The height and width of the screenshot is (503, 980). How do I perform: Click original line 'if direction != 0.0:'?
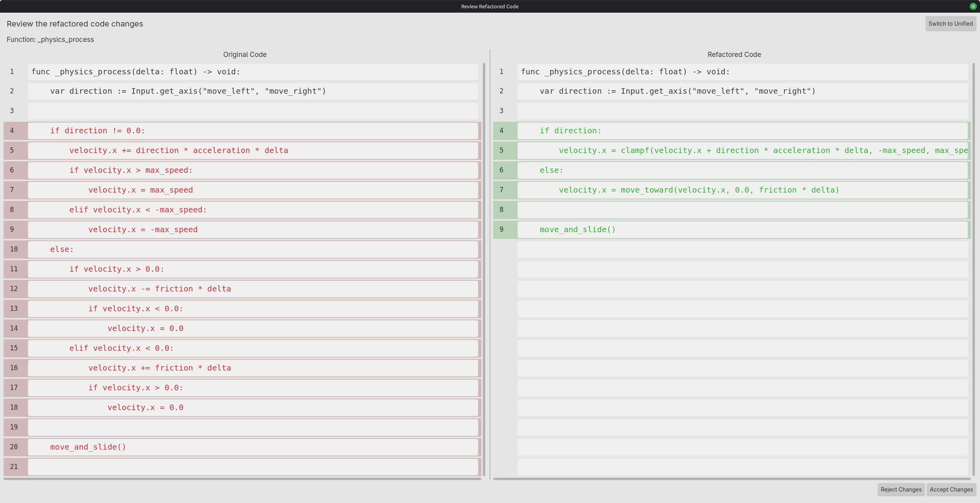[x=253, y=131]
